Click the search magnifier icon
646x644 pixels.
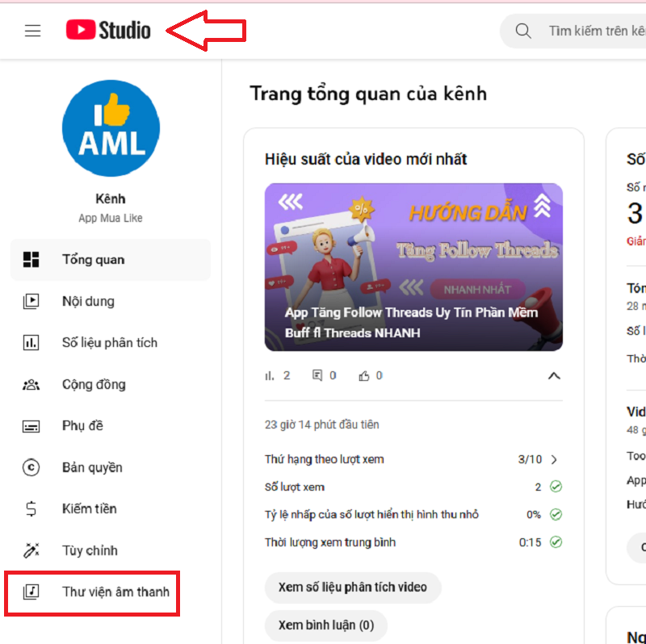point(523,31)
